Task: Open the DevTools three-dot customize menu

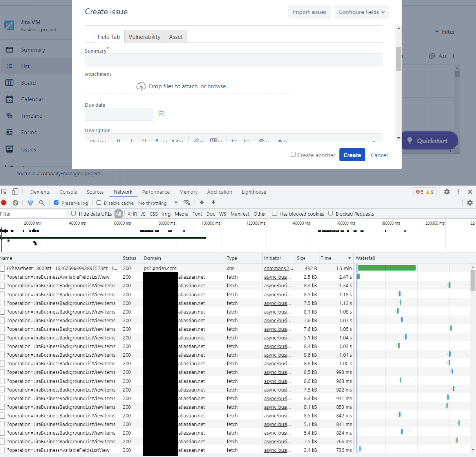Action: (x=458, y=192)
